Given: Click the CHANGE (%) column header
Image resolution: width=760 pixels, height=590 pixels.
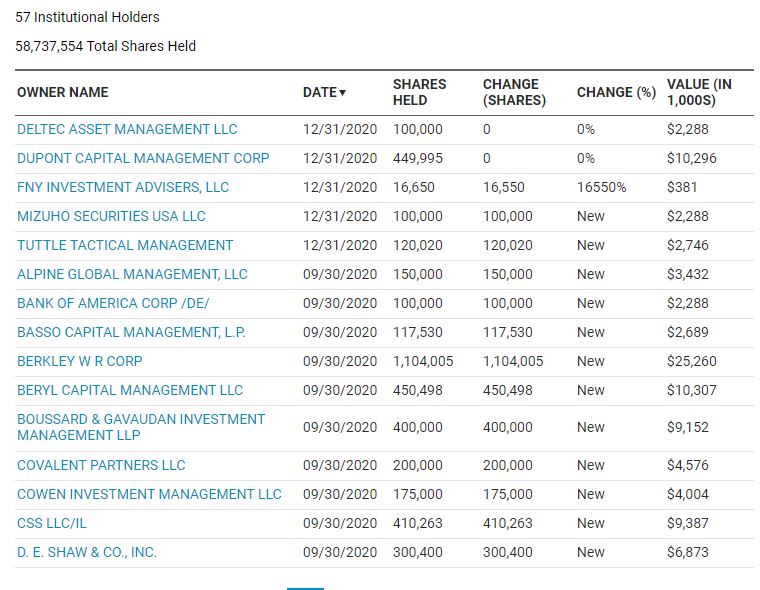Looking at the screenshot, I should (x=616, y=92).
